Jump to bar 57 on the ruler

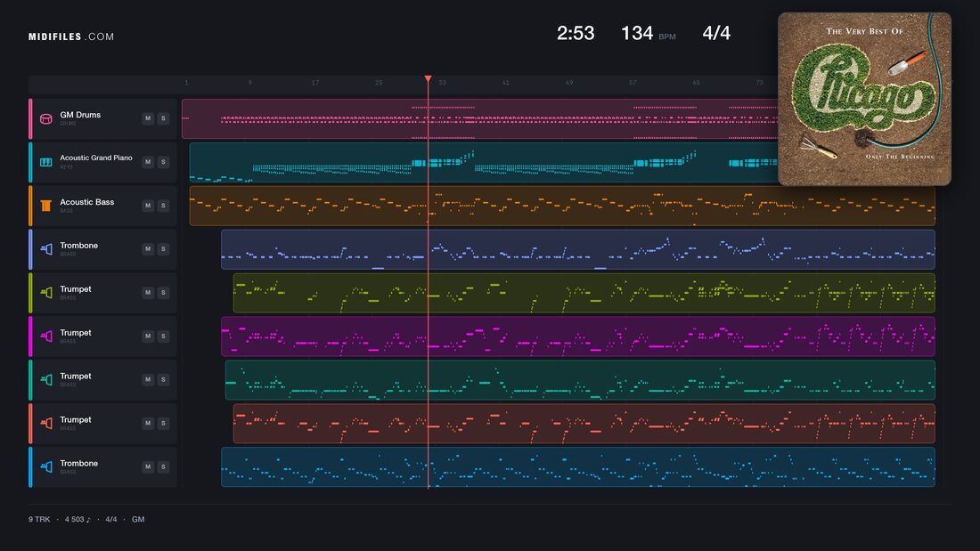tap(633, 83)
